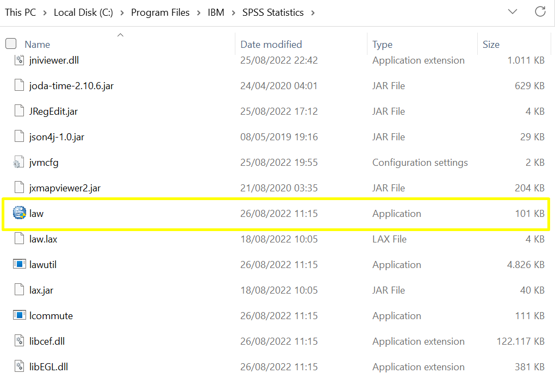Screen dimensions: 555x392
Task: Sort files by Type column header
Action: [x=382, y=45]
